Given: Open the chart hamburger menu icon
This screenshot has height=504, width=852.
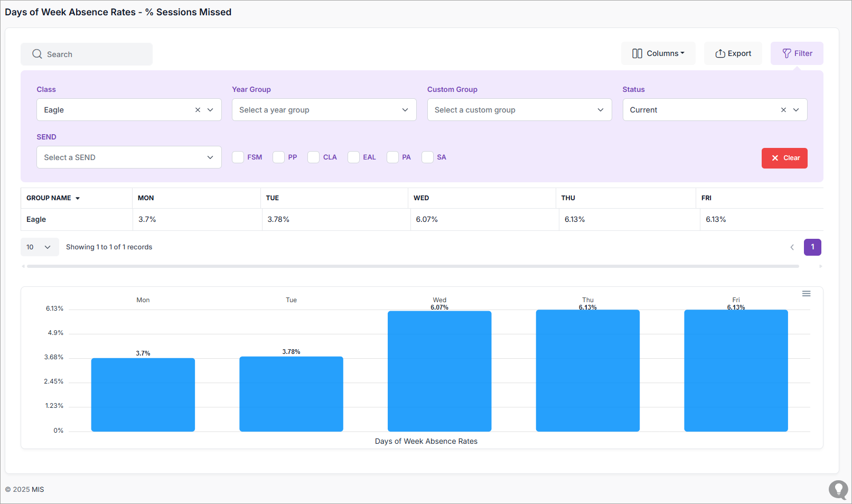Looking at the screenshot, I should [x=806, y=294].
